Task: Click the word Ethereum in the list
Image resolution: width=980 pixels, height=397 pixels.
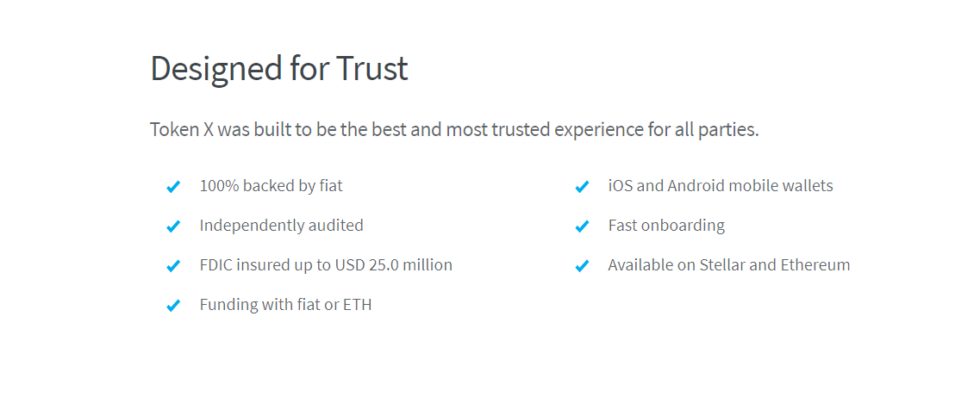Action: point(815,264)
